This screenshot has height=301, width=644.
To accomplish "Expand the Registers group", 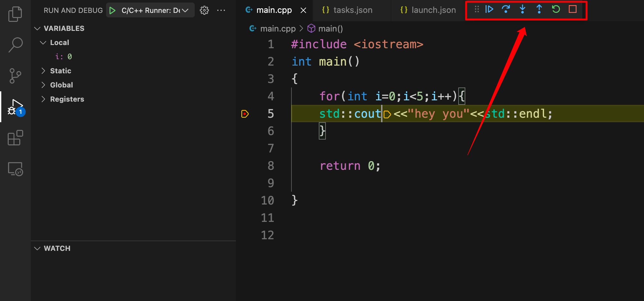I will tap(43, 99).
